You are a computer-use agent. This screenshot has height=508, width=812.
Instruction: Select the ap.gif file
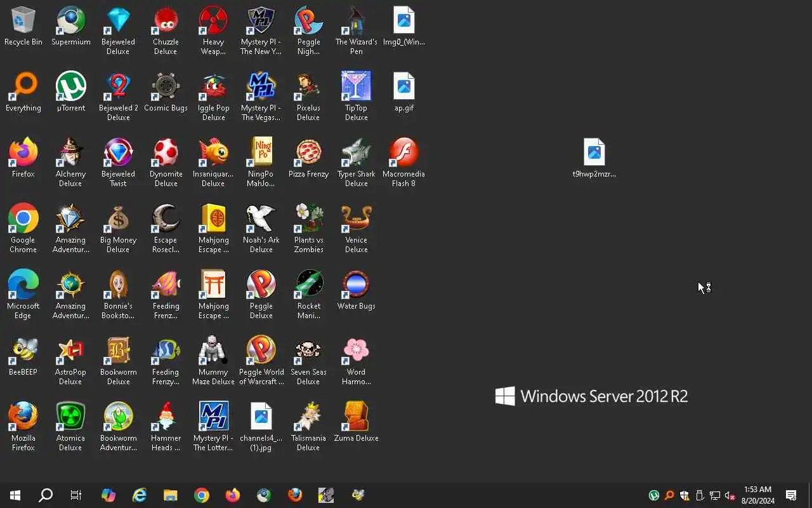click(x=404, y=93)
